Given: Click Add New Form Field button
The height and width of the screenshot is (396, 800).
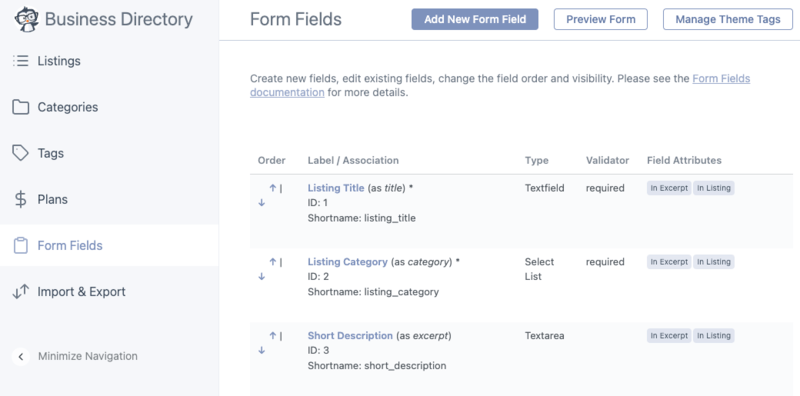Looking at the screenshot, I should [475, 19].
